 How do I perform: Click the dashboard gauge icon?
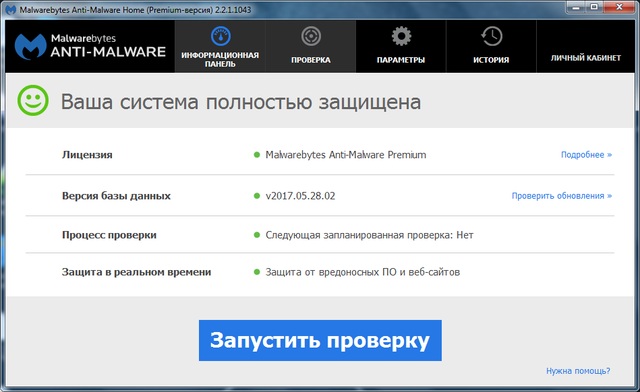220,36
